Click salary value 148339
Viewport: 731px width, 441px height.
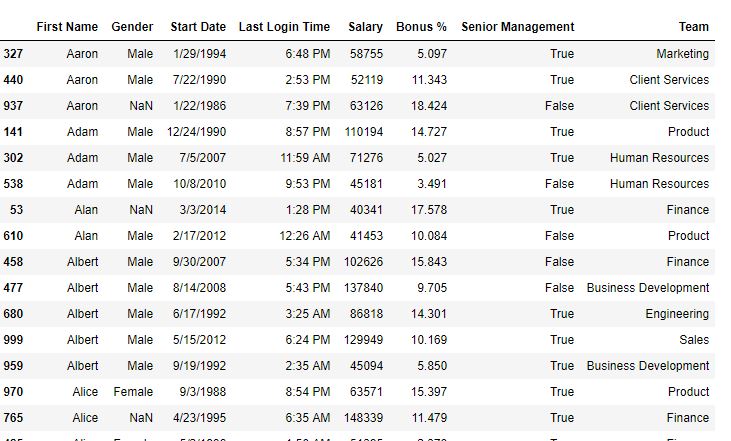(x=363, y=418)
